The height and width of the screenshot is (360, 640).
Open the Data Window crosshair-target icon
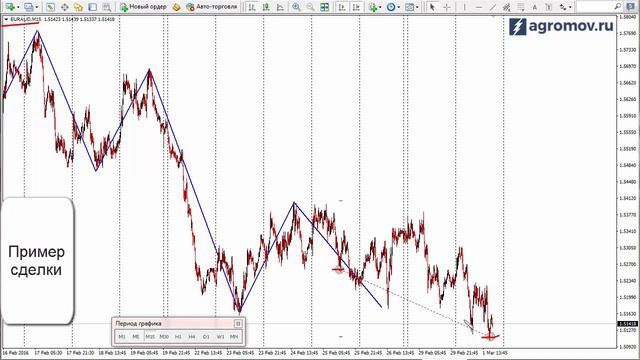tap(64, 7)
